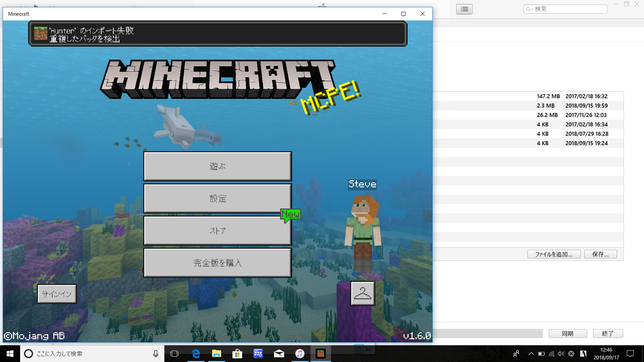Select the 26.2 MB file row
The image size is (644, 362).
click(x=529, y=115)
